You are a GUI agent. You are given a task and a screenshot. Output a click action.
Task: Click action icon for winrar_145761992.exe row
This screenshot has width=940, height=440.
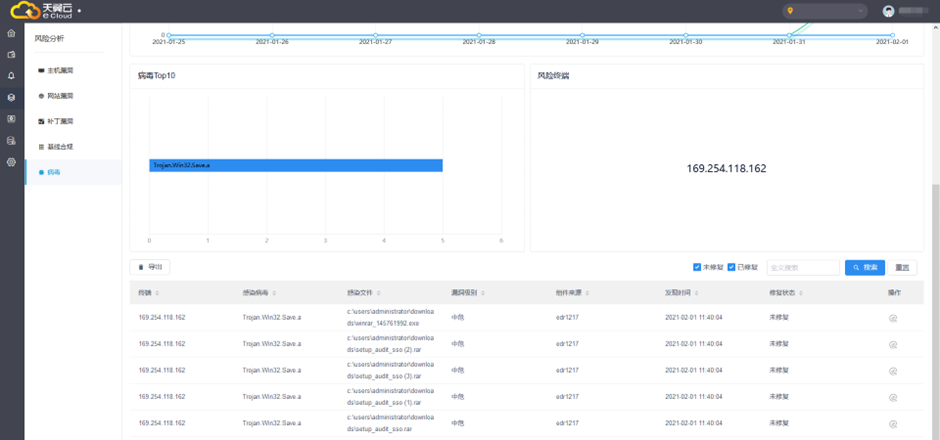click(892, 318)
